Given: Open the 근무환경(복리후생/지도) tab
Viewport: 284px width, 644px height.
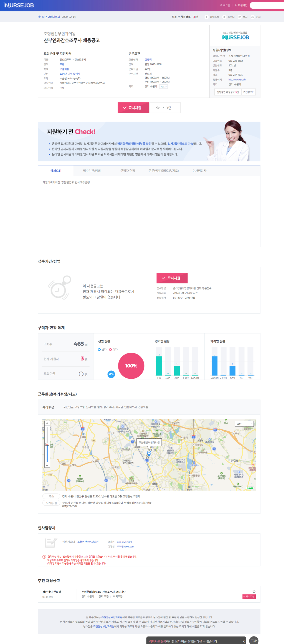Looking at the screenshot, I should pos(164,171).
